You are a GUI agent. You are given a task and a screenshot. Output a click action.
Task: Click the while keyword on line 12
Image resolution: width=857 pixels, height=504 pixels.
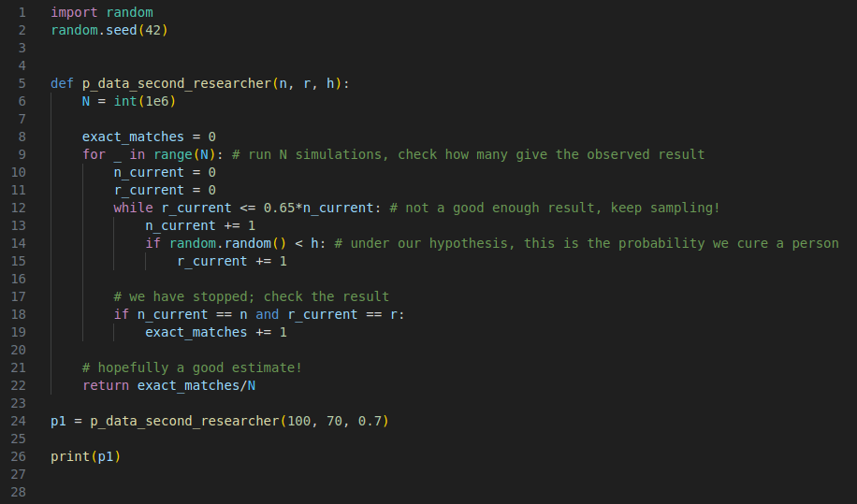(x=133, y=208)
